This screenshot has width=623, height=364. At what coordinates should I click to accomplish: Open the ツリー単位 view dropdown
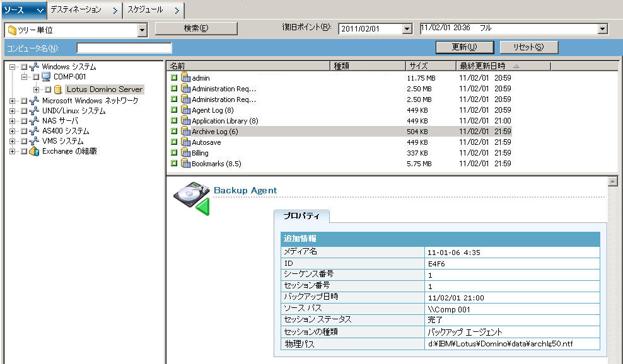[x=142, y=30]
